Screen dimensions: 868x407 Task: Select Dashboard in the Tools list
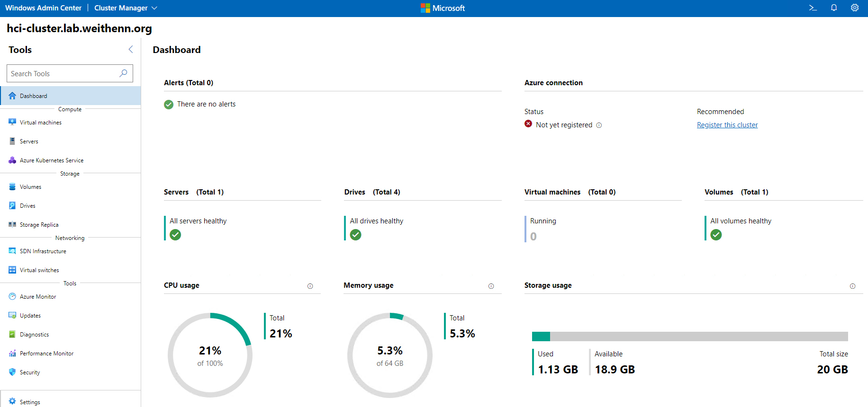[71, 96]
